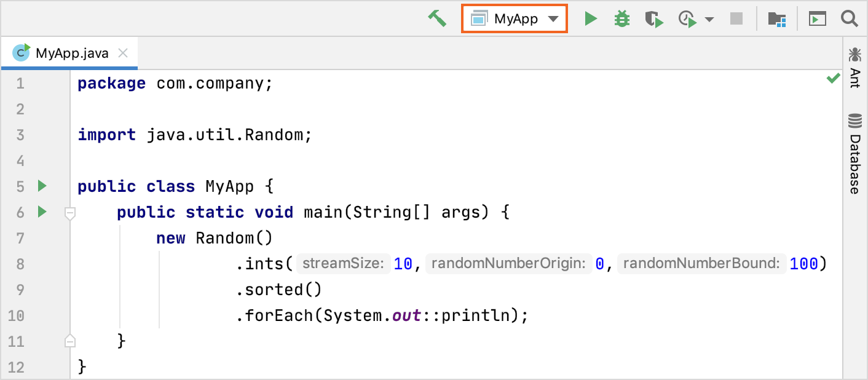Click the streamSize parameter hint

(343, 264)
